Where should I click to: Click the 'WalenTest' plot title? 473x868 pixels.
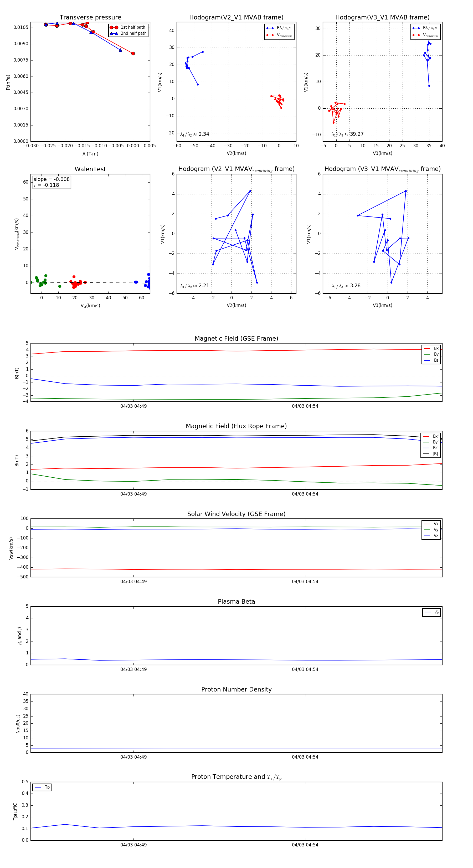coord(90,169)
